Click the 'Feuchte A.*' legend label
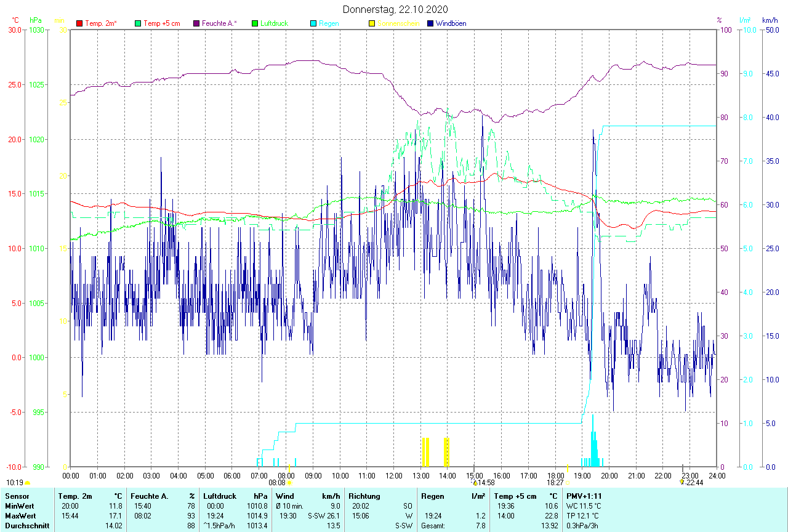Viewport: 788px width, 532px height. point(219,23)
